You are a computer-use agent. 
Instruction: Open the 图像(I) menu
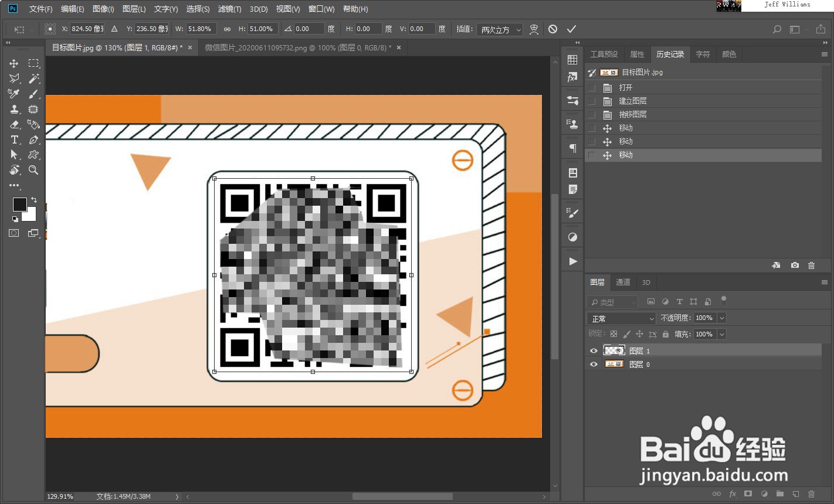pyautogui.click(x=103, y=9)
